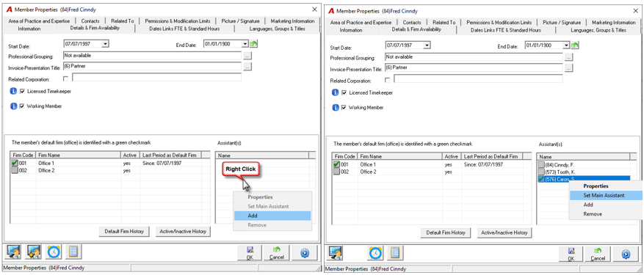Uncheck Licensed Timekeeper in the window listing assistants
The width and height of the screenshot is (644, 275).
(344, 92)
